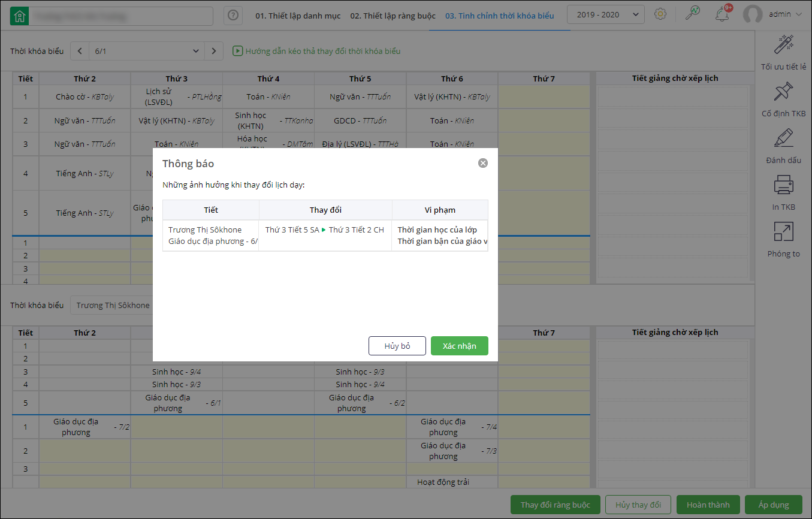812x519 pixels.
Task: Close the Thông báo dialog
Action: pyautogui.click(x=483, y=163)
